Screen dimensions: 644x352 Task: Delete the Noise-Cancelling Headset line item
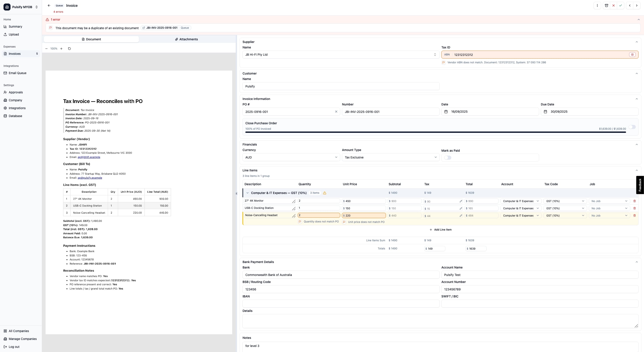(635, 215)
